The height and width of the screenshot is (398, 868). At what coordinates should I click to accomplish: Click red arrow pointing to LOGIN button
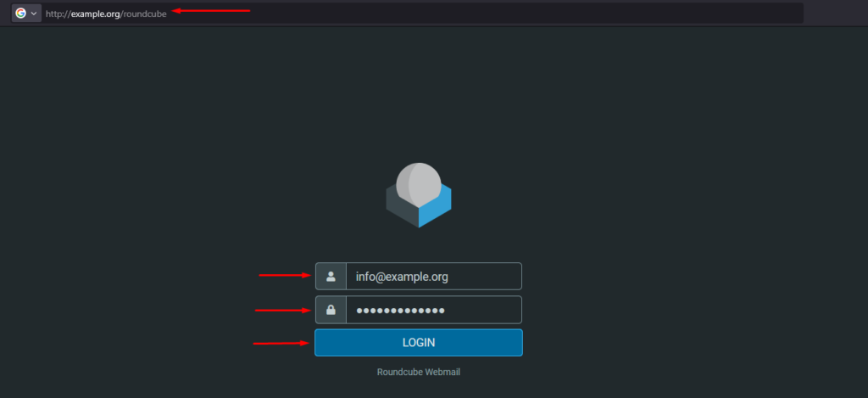point(281,343)
